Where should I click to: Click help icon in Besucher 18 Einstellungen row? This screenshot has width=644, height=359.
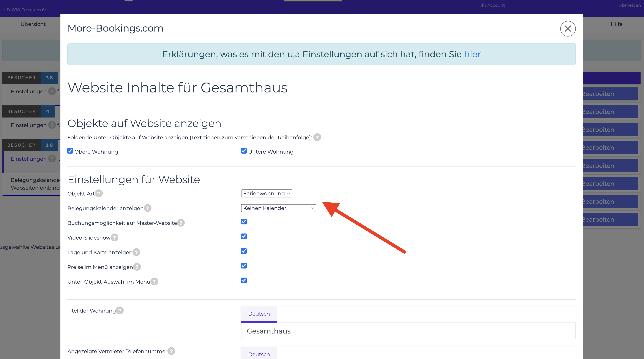tap(52, 159)
